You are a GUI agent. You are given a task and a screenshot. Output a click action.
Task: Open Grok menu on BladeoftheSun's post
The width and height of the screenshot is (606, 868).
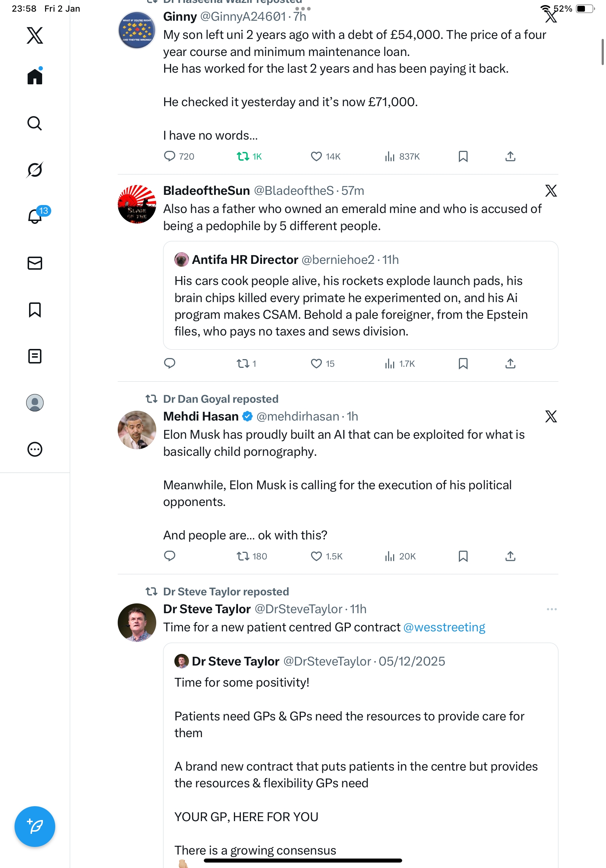tap(551, 191)
